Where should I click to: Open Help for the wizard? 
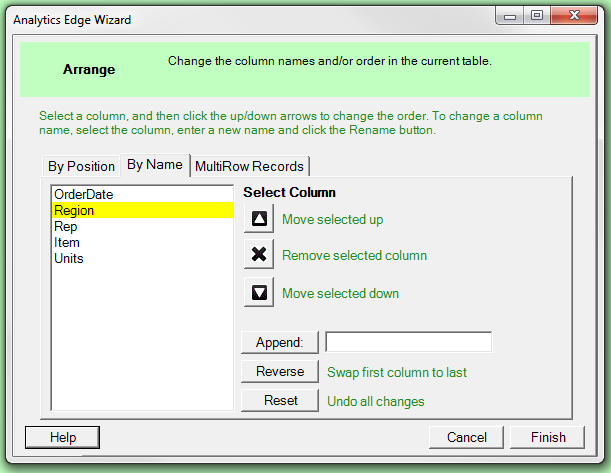click(63, 437)
